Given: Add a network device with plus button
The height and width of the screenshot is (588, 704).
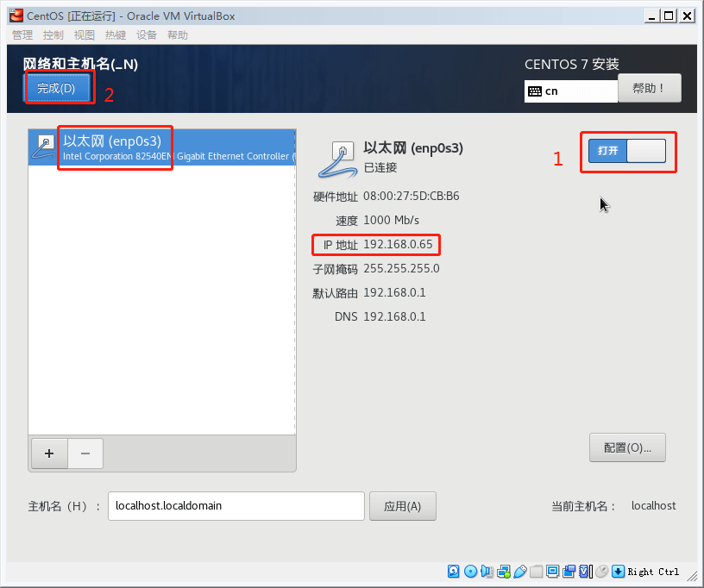Looking at the screenshot, I should [49, 454].
